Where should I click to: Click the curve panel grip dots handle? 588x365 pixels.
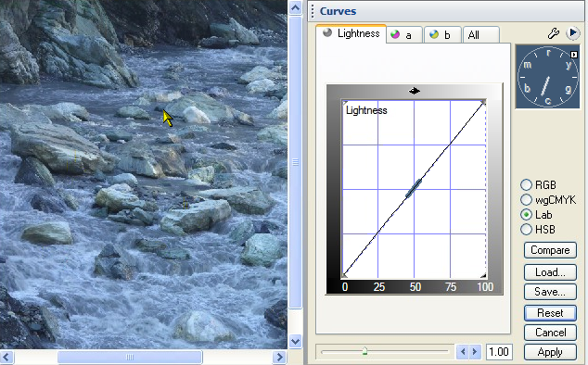pos(313,11)
